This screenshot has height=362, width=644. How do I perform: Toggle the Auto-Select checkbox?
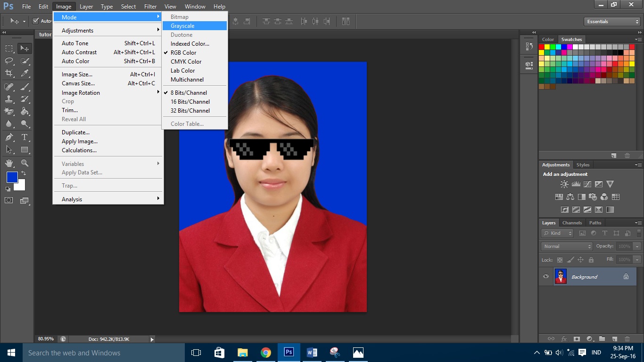click(35, 21)
